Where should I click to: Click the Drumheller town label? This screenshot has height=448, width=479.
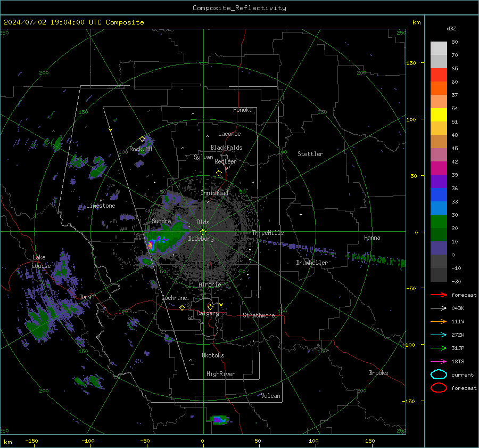(312, 263)
